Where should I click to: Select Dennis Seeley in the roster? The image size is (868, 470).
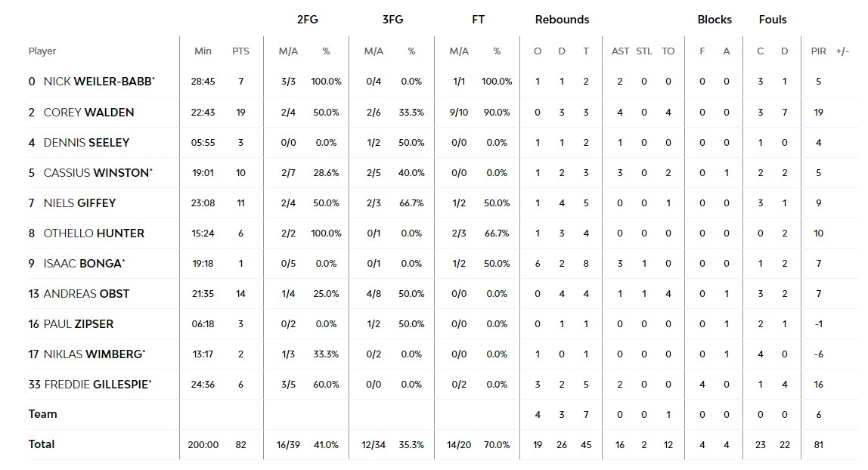86,142
